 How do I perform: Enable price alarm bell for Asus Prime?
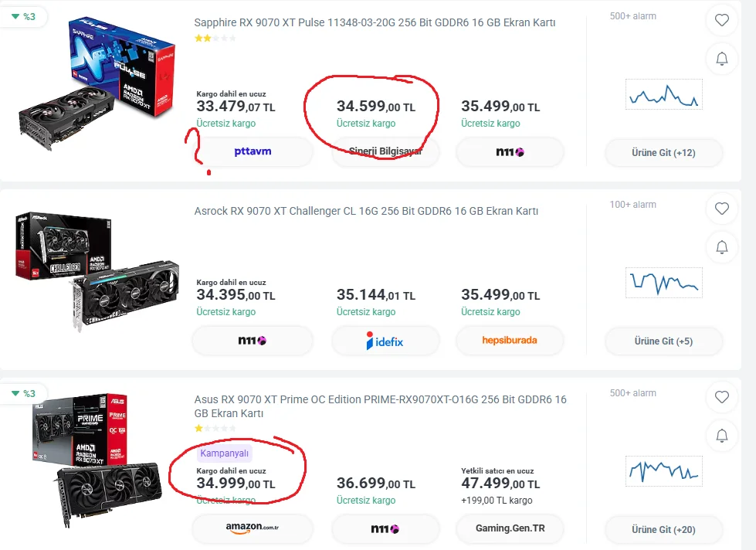(x=721, y=436)
